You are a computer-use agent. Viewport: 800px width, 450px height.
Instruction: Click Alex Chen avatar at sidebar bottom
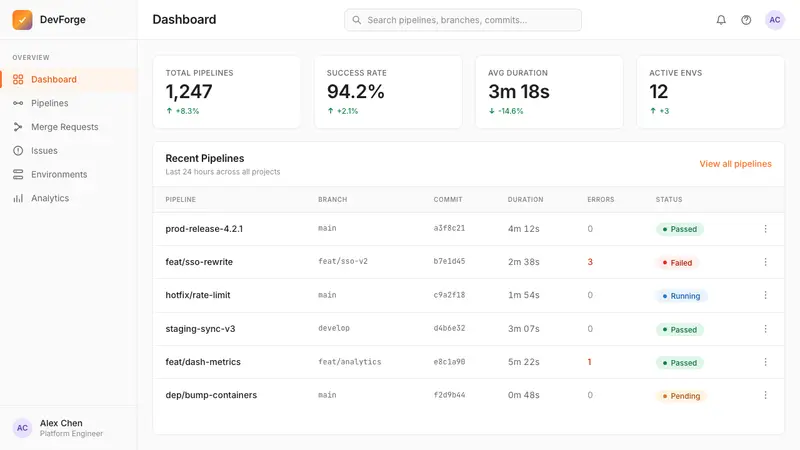click(x=22, y=428)
